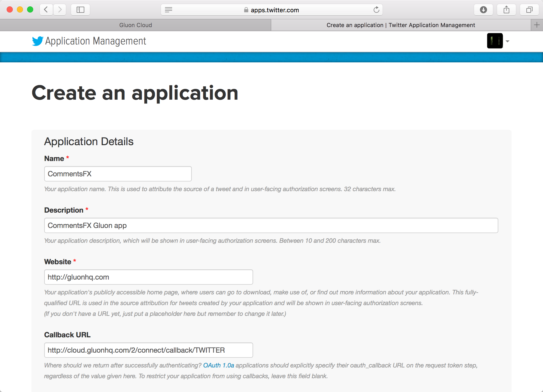Click the Application Management header link
This screenshot has height=392, width=543.
click(96, 41)
